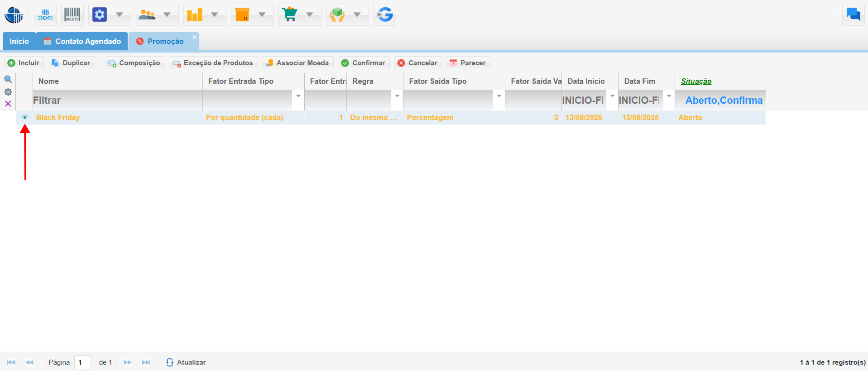868x371 pixels.
Task: Click the illi store icon
Action: 45,15
